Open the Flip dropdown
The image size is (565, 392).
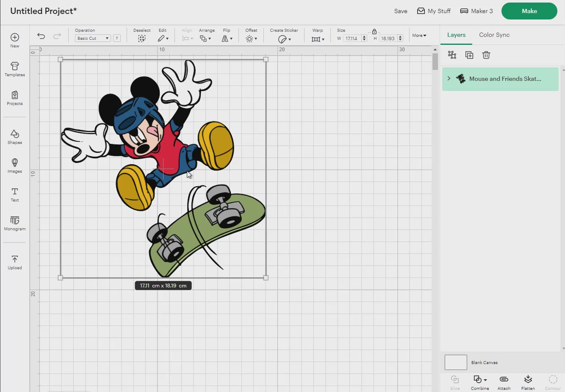(x=227, y=39)
